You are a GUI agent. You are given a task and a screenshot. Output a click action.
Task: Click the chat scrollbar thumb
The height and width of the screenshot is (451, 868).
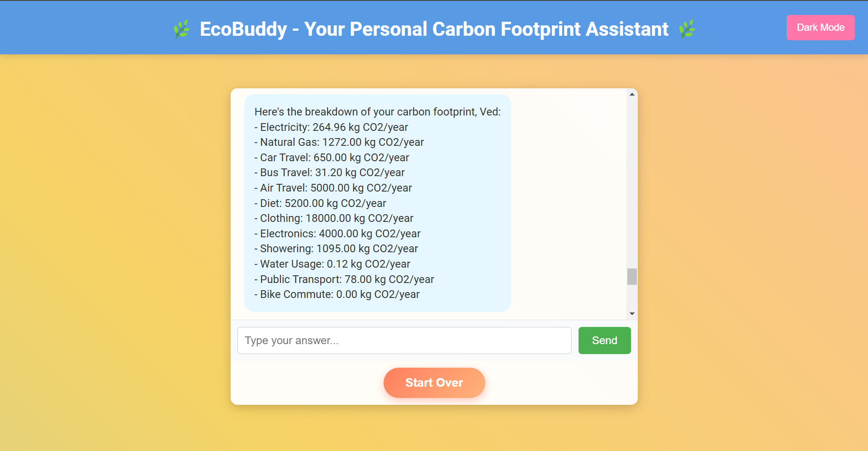tap(632, 277)
